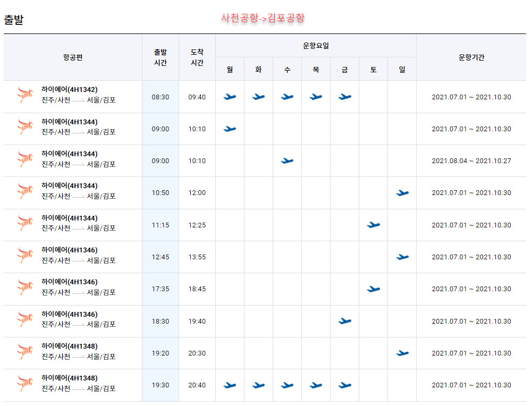Screen dimensions: 532x406
Task: Click the 17:35 departure time cell
Action: [161, 289]
